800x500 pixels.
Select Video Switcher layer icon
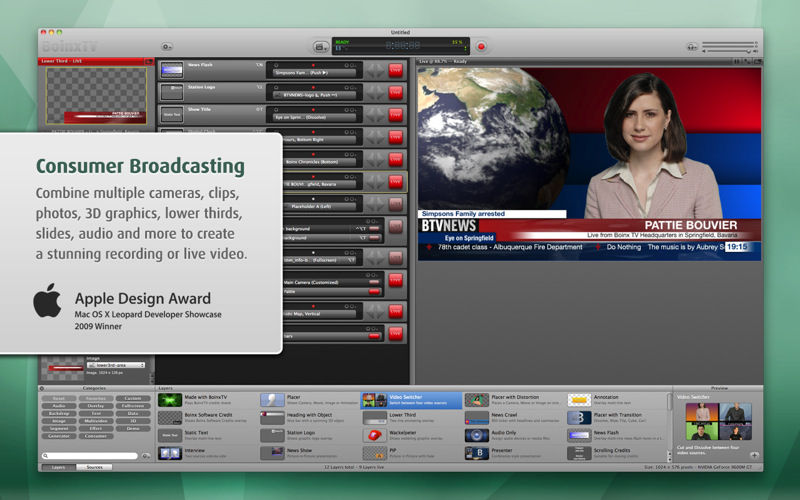[374, 400]
